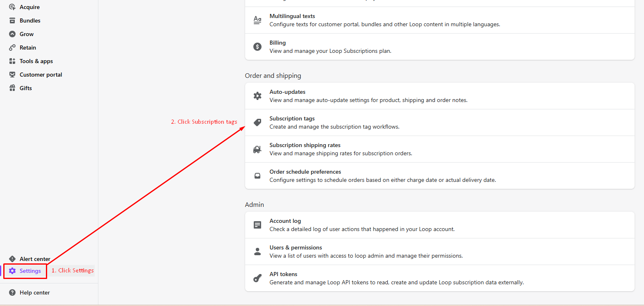
Task: Click the Subscription shipping rates forklift icon
Action: (x=257, y=149)
